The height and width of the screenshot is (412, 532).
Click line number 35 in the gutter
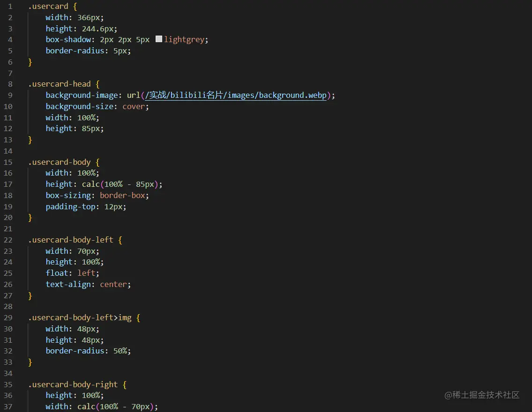click(8, 384)
